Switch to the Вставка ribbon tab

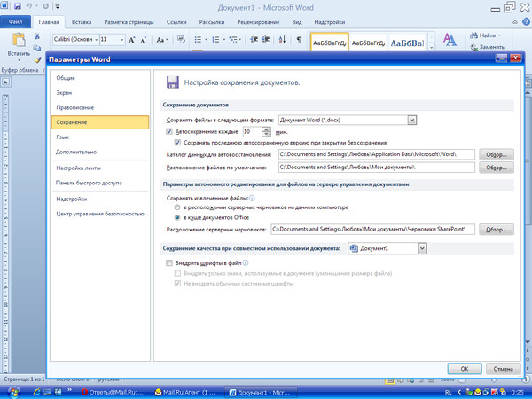(x=82, y=22)
